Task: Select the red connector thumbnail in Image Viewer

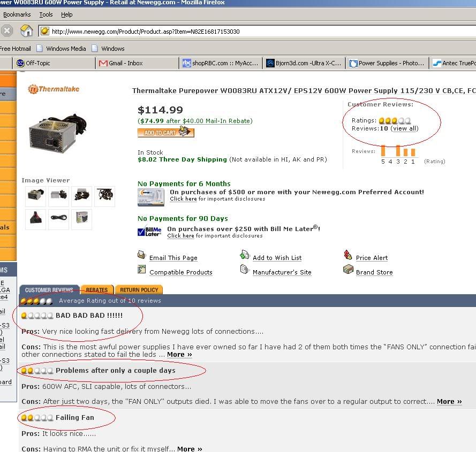Action: 35,219
